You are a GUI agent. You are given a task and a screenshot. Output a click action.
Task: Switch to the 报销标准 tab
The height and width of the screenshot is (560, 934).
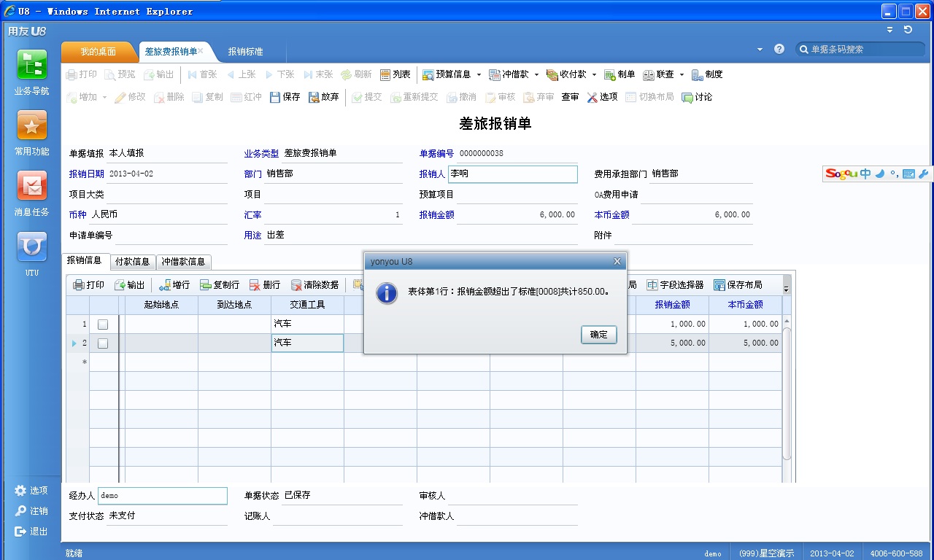click(245, 52)
